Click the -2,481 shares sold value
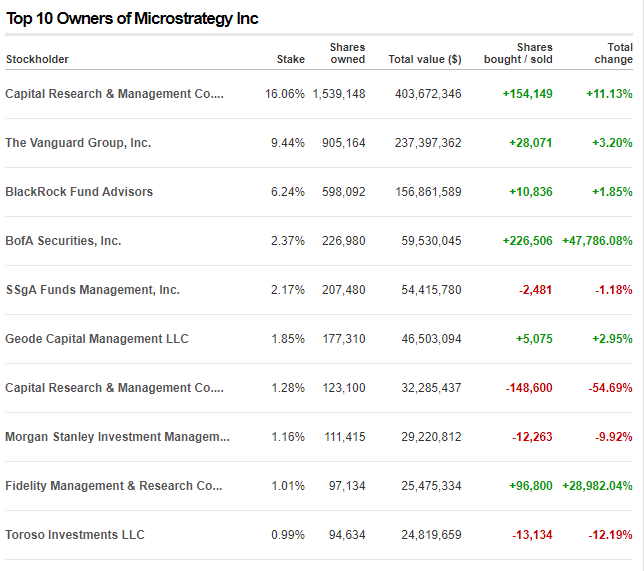The height and width of the screenshot is (571, 644). [x=536, y=290]
